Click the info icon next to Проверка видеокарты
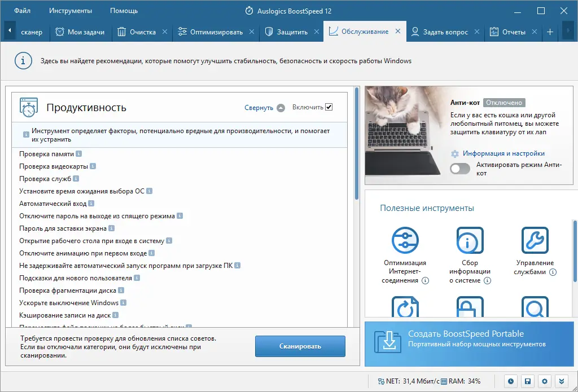Screen dimensions: 578x392 93,166
